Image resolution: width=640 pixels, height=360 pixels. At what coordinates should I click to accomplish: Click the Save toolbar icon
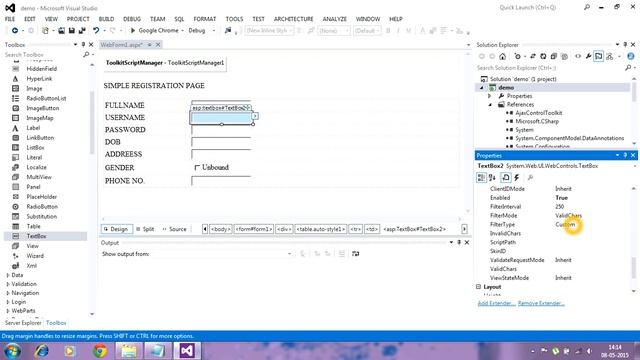[71, 31]
